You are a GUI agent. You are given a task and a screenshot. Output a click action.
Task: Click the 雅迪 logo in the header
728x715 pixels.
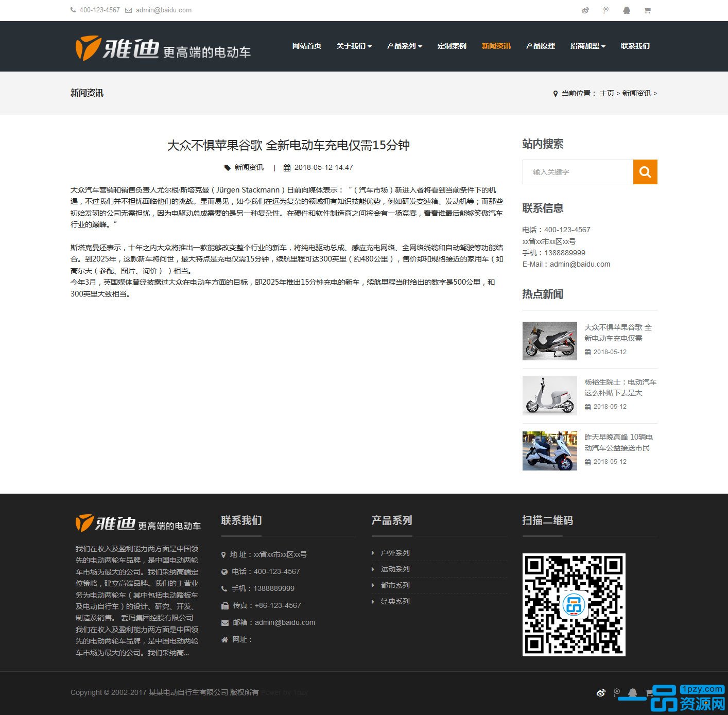(163, 48)
